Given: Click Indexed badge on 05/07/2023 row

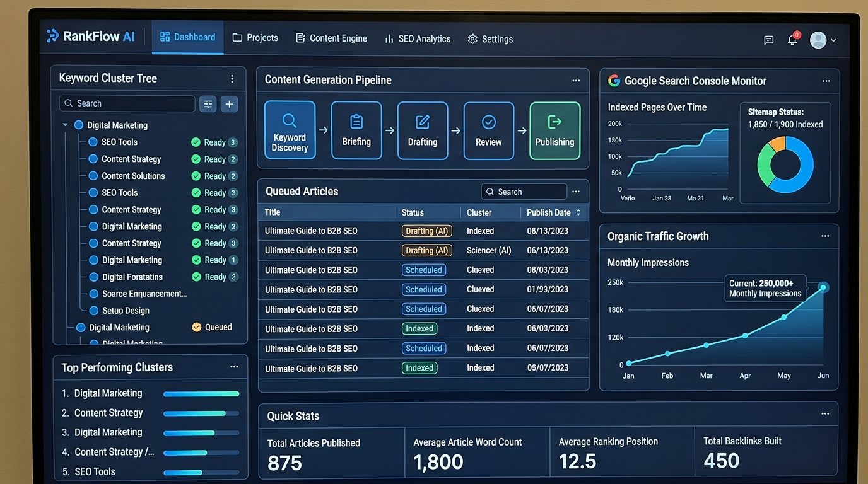Looking at the screenshot, I should [x=419, y=368].
